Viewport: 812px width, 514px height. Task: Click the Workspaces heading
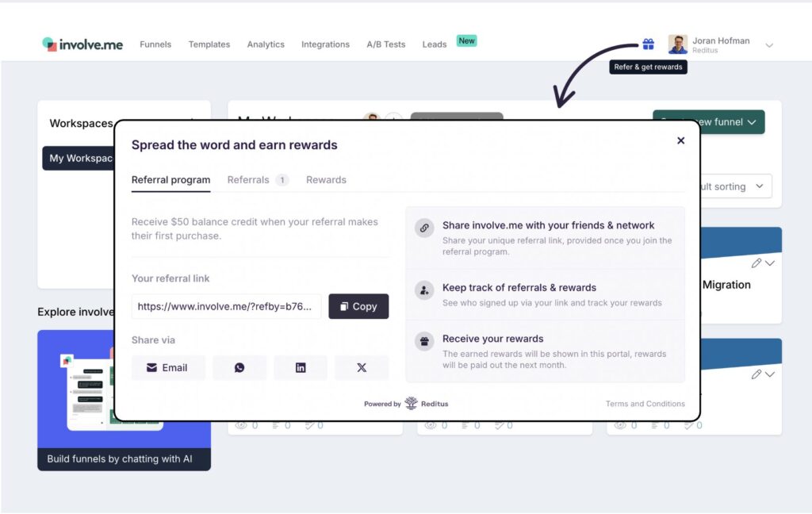(82, 123)
